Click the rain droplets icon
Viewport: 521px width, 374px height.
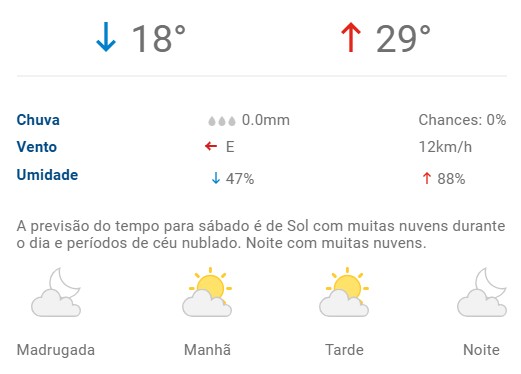tap(222, 121)
